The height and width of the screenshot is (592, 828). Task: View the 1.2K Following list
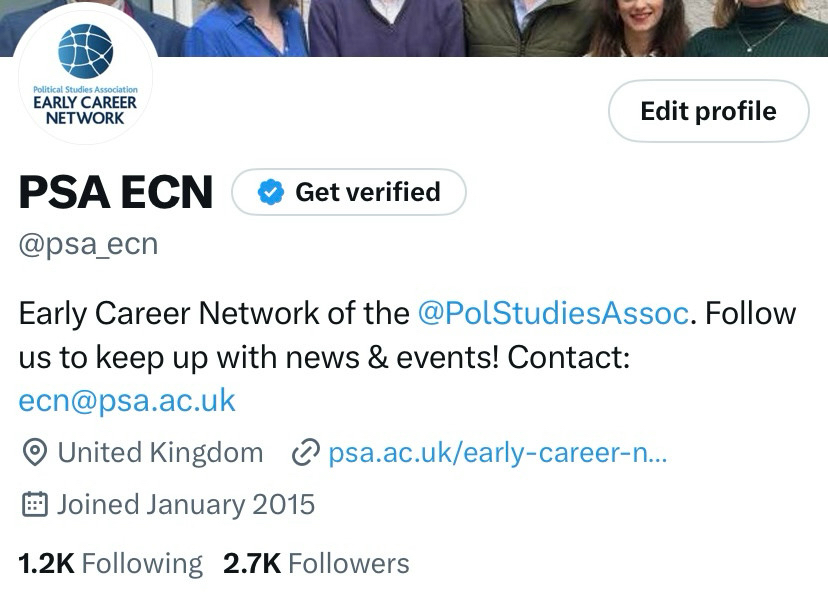coord(110,563)
